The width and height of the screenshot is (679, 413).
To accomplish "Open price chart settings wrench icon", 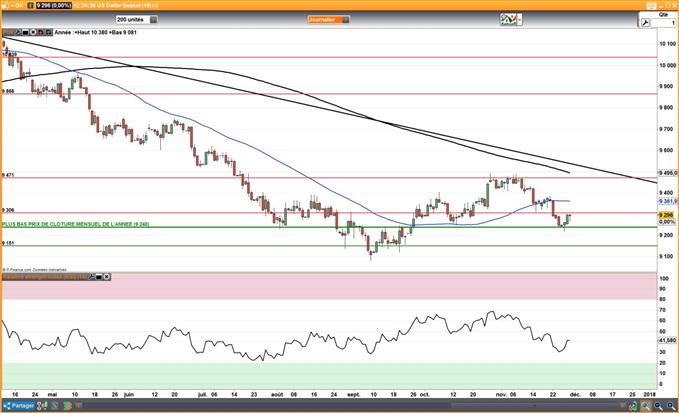I will (19, 32).
